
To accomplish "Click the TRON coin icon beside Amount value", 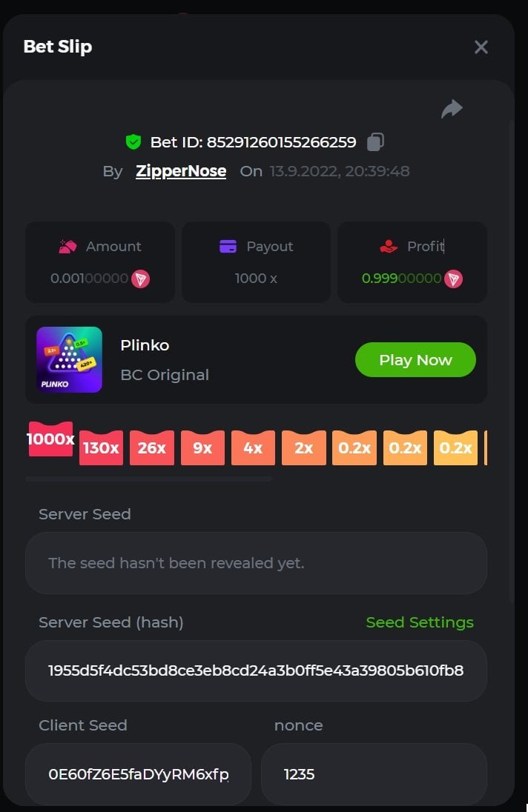I will click(140, 279).
